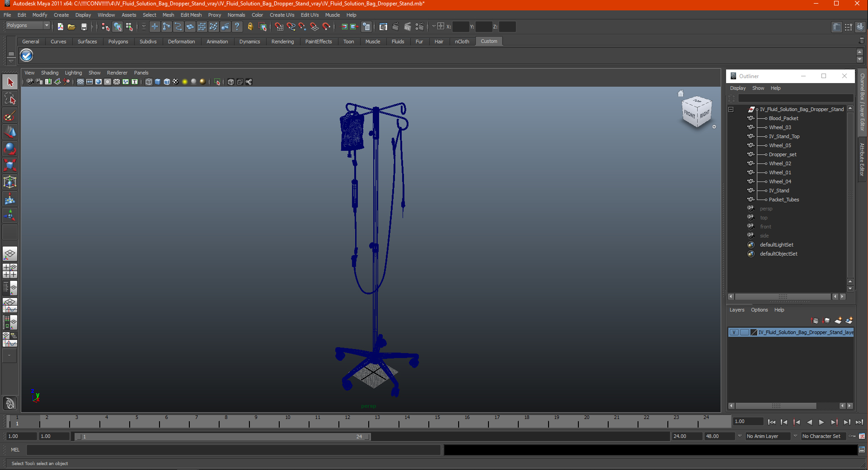The image size is (868, 470).
Task: Switch to single perspective view layout
Action: click(x=10, y=254)
